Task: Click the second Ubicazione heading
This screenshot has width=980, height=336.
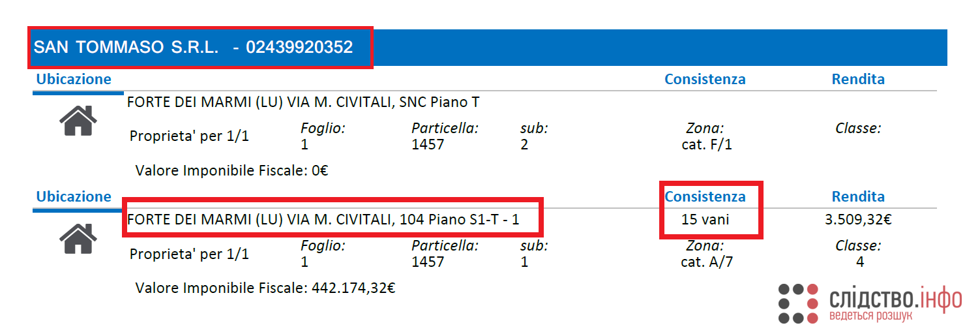Action: click(74, 196)
